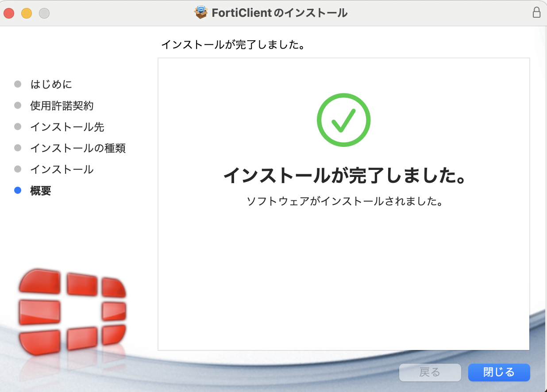Viewport: 547px width, 392px height.
Task: Minimize the installer with yellow button
Action: pyautogui.click(x=27, y=13)
